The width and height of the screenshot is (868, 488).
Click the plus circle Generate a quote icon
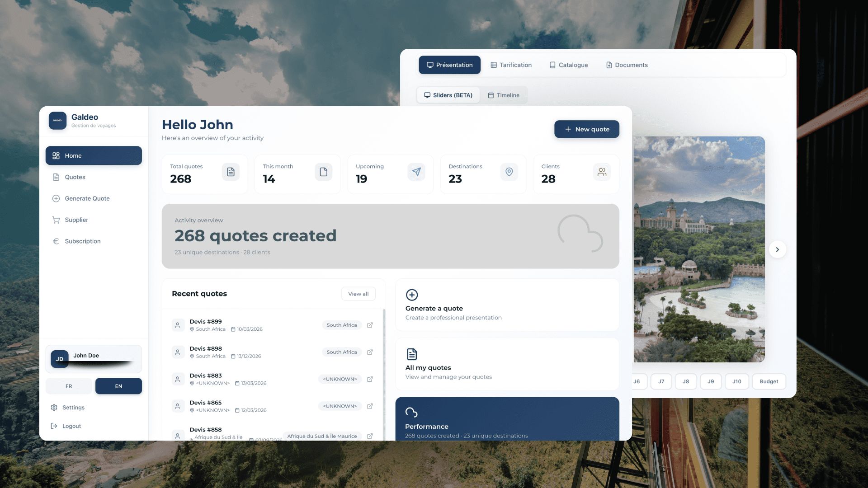tap(412, 295)
